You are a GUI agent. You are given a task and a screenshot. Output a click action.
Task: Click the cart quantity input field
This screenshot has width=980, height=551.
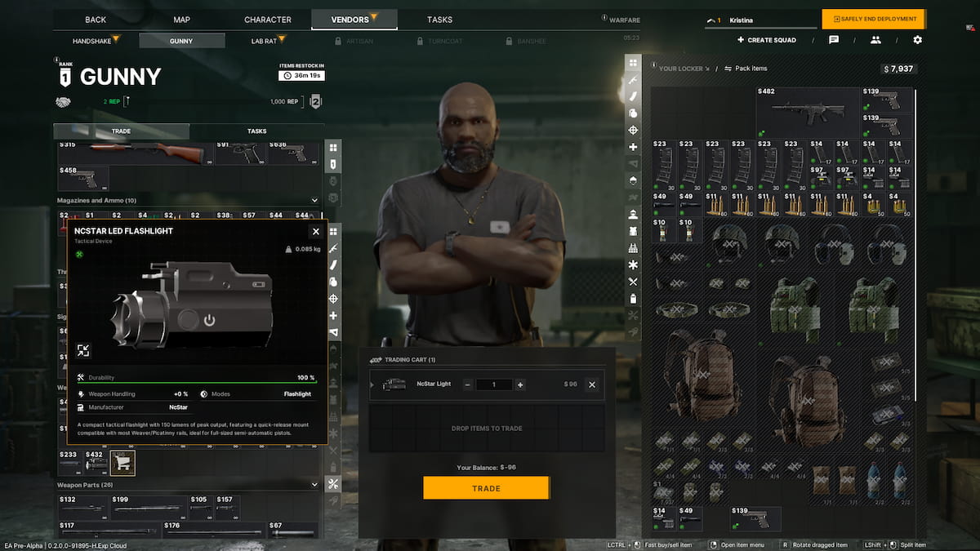click(x=493, y=384)
